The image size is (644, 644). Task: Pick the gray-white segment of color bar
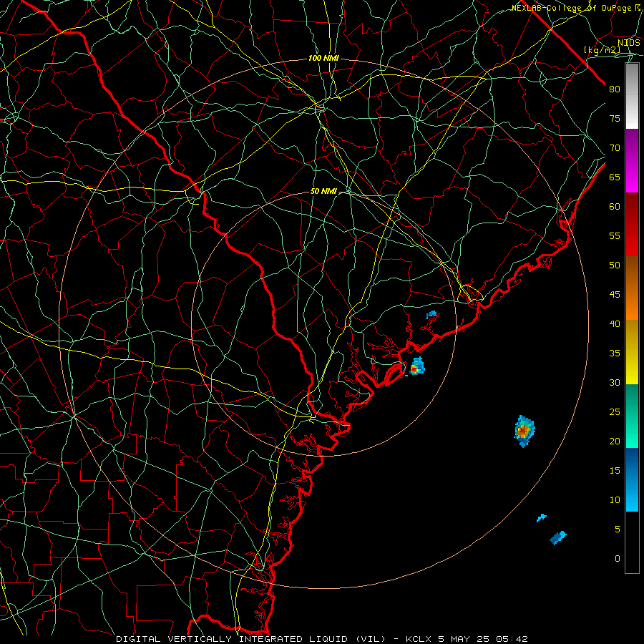coord(632,96)
